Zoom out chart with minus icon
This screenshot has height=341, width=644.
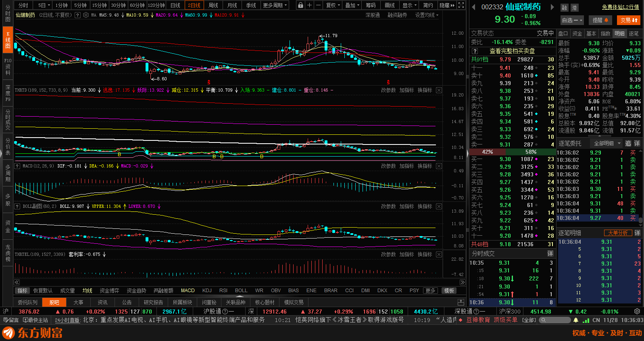[x=318, y=5]
